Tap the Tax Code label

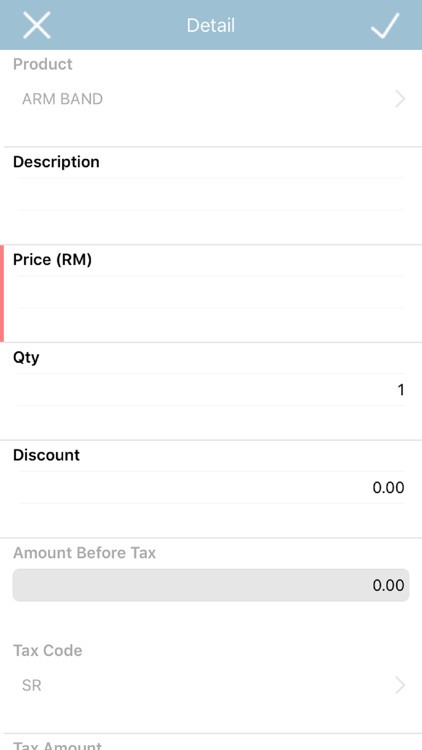point(47,651)
